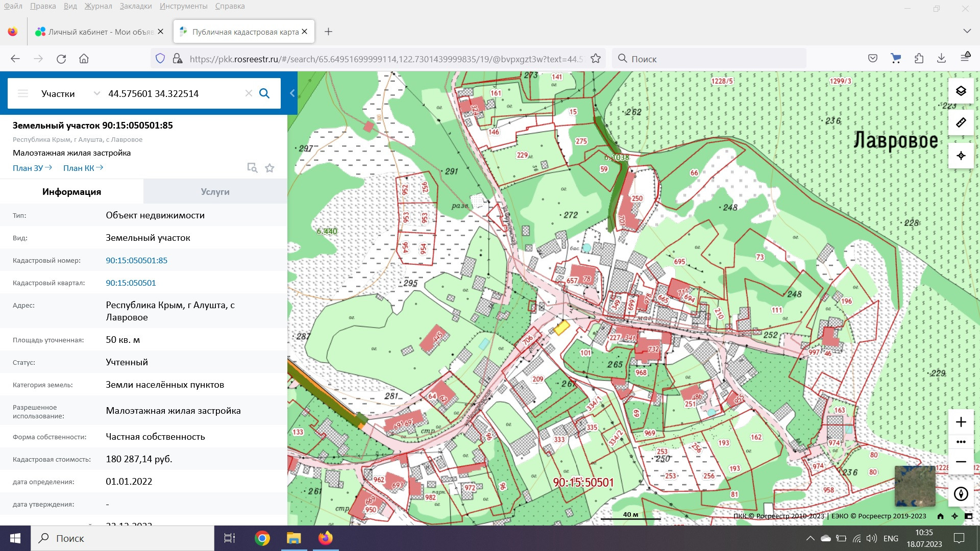Open the three-dots map options button

click(961, 442)
